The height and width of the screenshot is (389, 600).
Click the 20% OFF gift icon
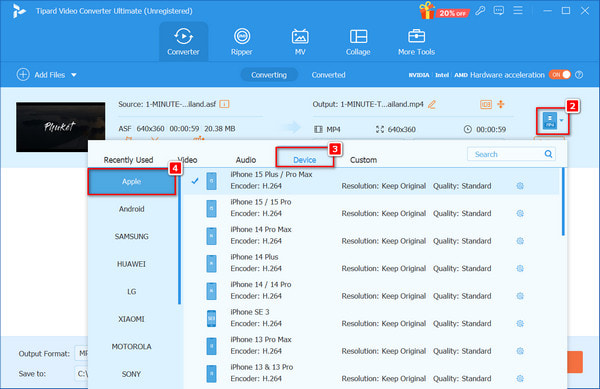(x=443, y=11)
